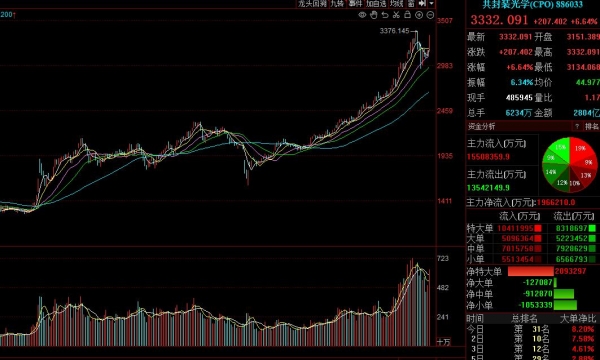Click the 3日 ranking row
This screenshot has width=600, height=360.
pos(533,349)
